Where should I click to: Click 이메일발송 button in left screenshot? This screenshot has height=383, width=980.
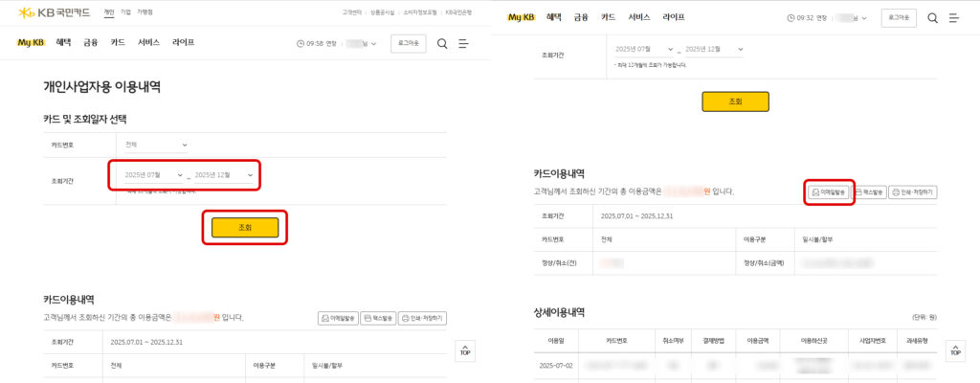pyautogui.click(x=338, y=318)
